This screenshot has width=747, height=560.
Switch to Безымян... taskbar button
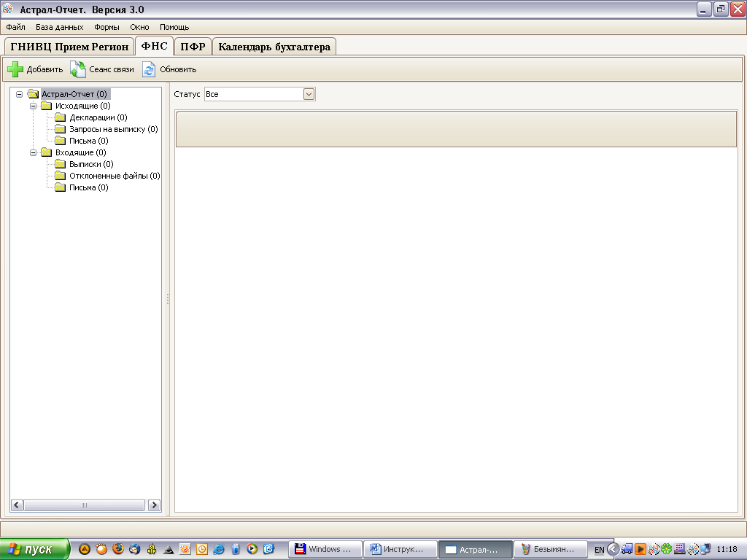pyautogui.click(x=550, y=550)
